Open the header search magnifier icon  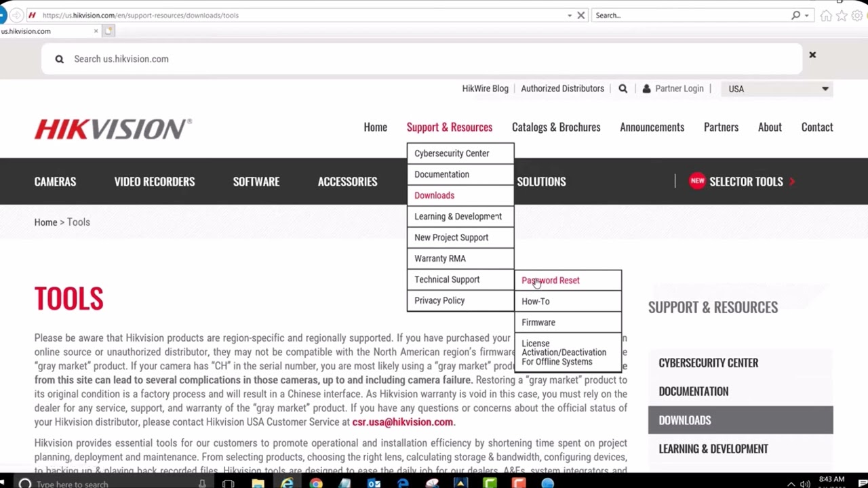[623, 89]
